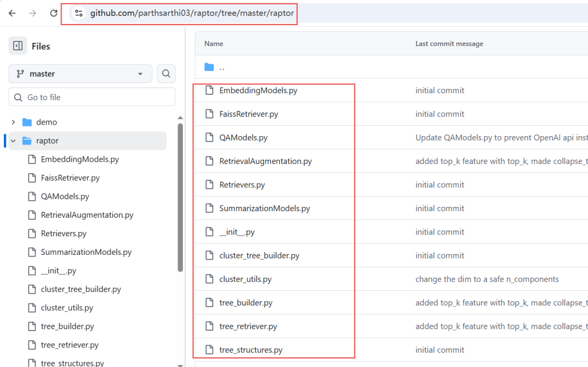
Task: Open the master branch dropdown
Action: pos(80,74)
